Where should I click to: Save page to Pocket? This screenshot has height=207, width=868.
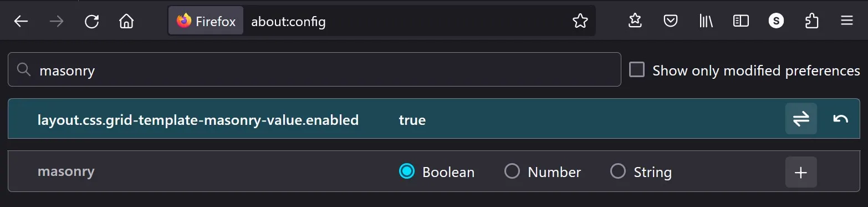coord(671,22)
